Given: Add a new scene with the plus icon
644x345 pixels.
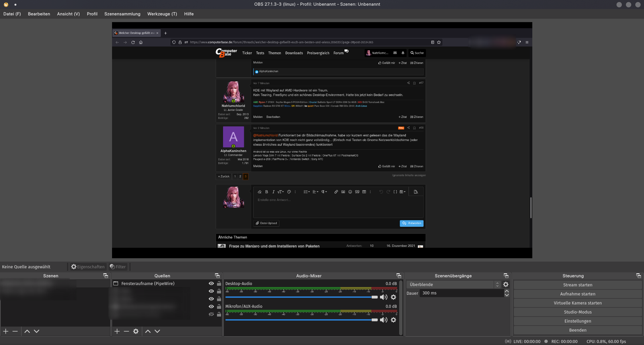Looking at the screenshot, I should [6, 331].
